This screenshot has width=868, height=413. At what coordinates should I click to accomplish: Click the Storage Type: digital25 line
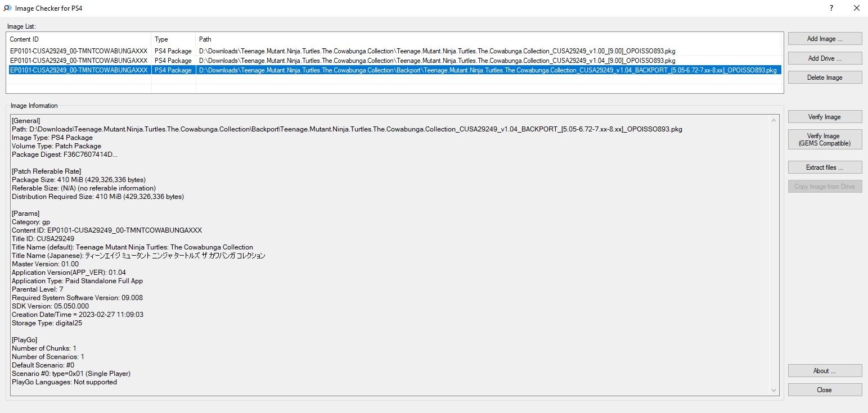click(x=47, y=323)
